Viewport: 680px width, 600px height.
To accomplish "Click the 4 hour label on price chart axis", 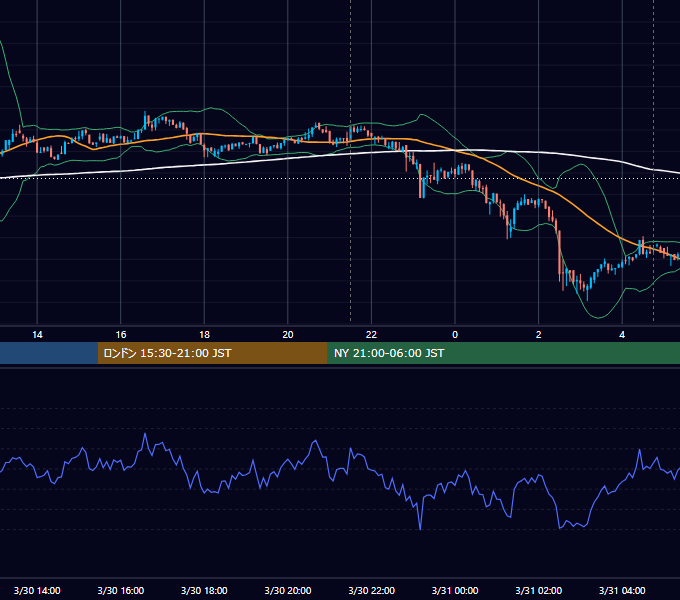I will pos(622,335).
